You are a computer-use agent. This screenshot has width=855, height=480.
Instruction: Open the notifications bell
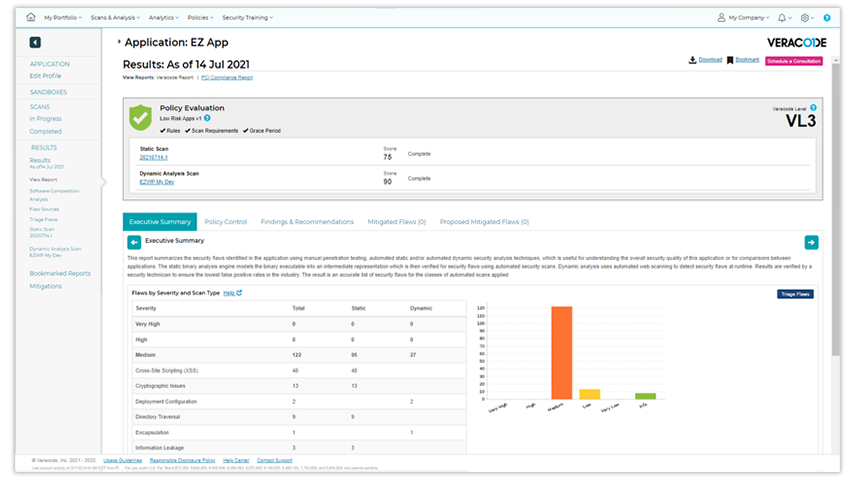click(x=782, y=17)
